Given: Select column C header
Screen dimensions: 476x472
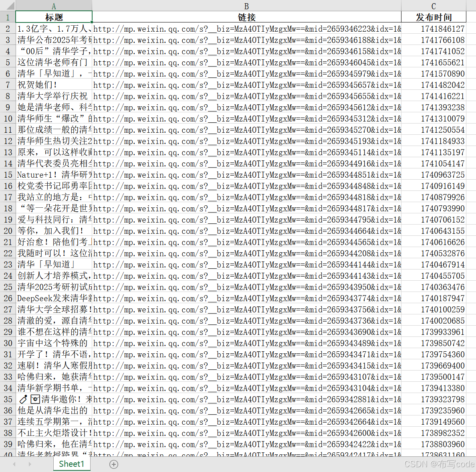Looking at the screenshot, I should [x=434, y=6].
